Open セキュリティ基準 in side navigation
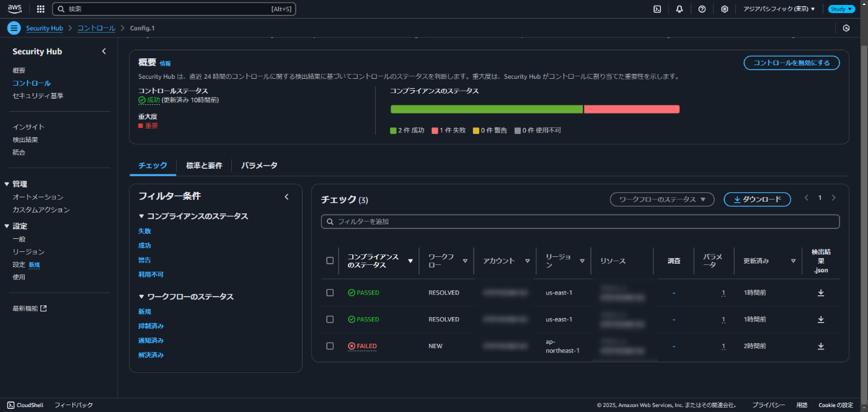 point(38,96)
